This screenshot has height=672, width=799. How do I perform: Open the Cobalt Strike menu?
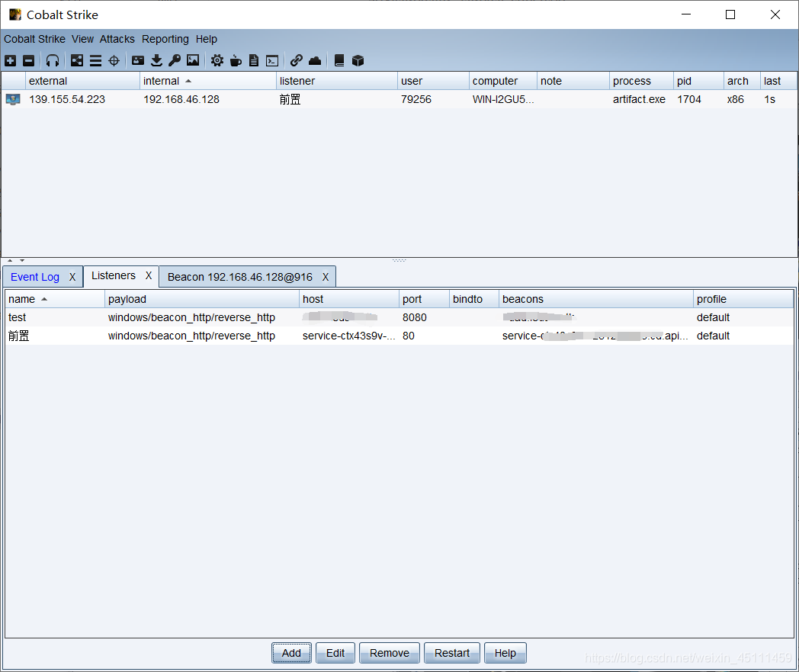click(x=34, y=39)
